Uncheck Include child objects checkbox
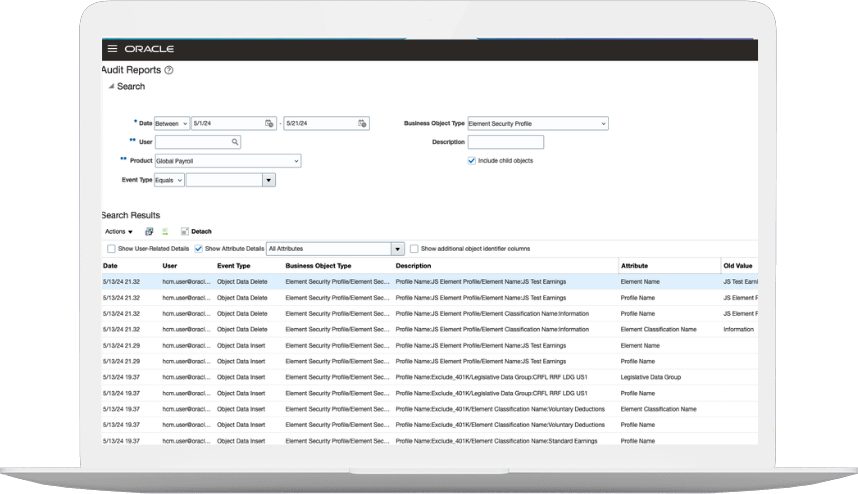This screenshot has width=858, height=494. click(x=472, y=160)
